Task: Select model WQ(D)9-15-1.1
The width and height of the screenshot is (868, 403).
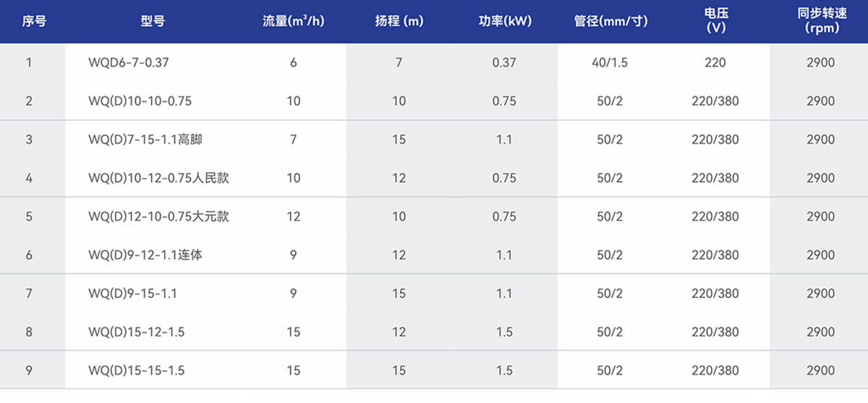Action: 132,294
